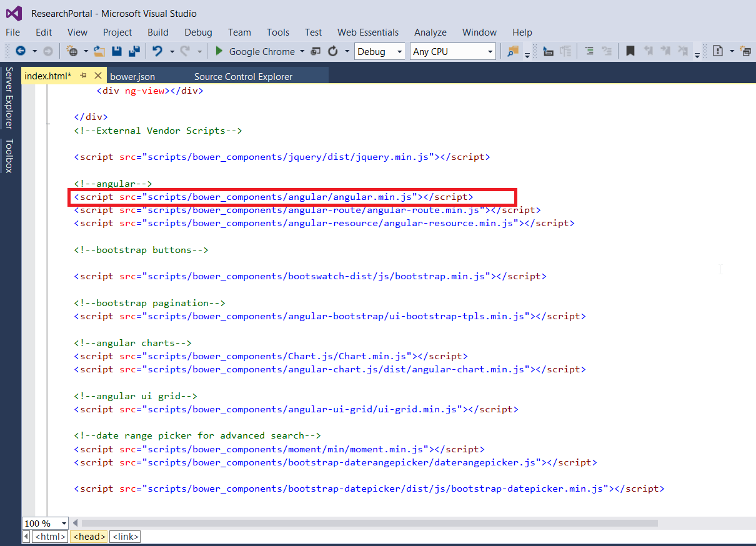Open the Web Essentials menu
Viewport: 756px width, 546px height.
tap(368, 32)
